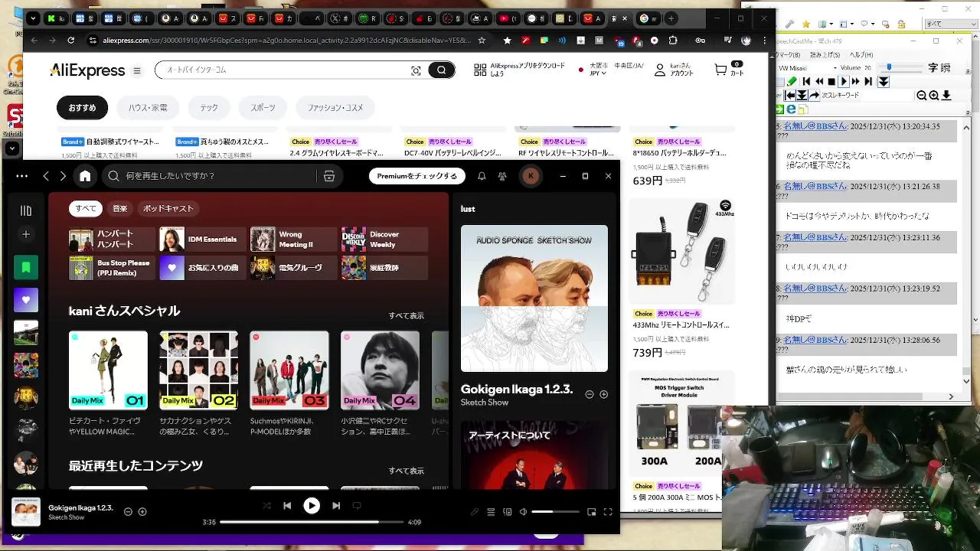Add song via plus in now playing panel
980x551 pixels.
603,394
